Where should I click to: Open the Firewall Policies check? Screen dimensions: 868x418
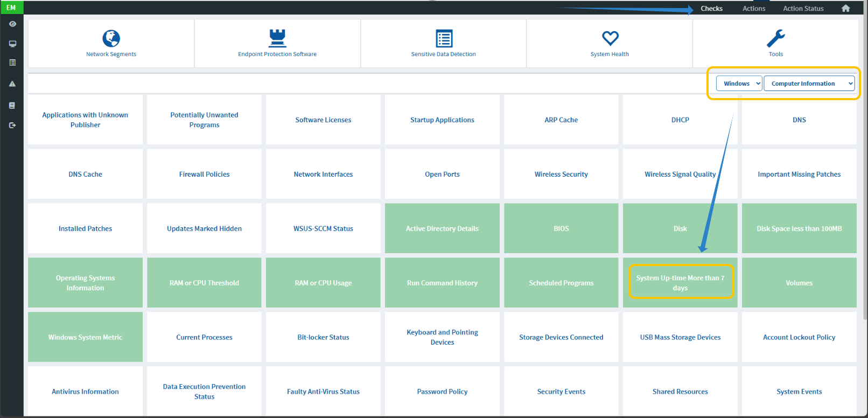tap(204, 174)
